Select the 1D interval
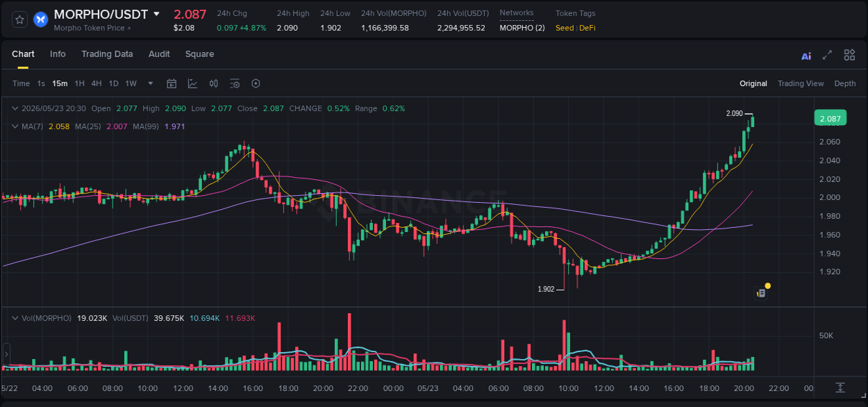This screenshot has width=868, height=407. (x=113, y=83)
